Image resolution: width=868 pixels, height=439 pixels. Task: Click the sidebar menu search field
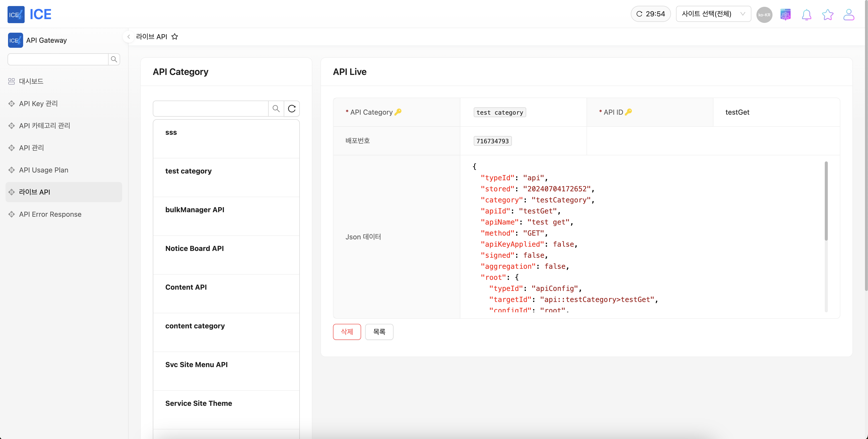(58, 59)
